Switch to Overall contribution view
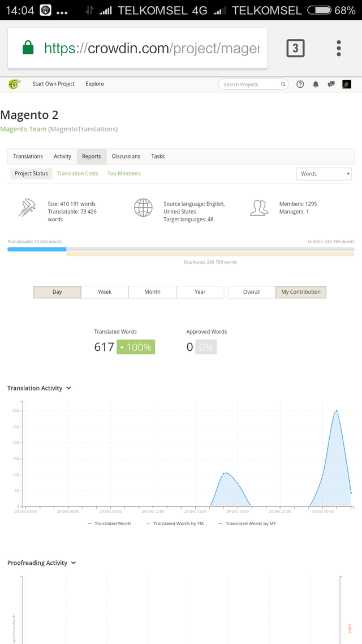This screenshot has width=362, height=644. click(252, 292)
